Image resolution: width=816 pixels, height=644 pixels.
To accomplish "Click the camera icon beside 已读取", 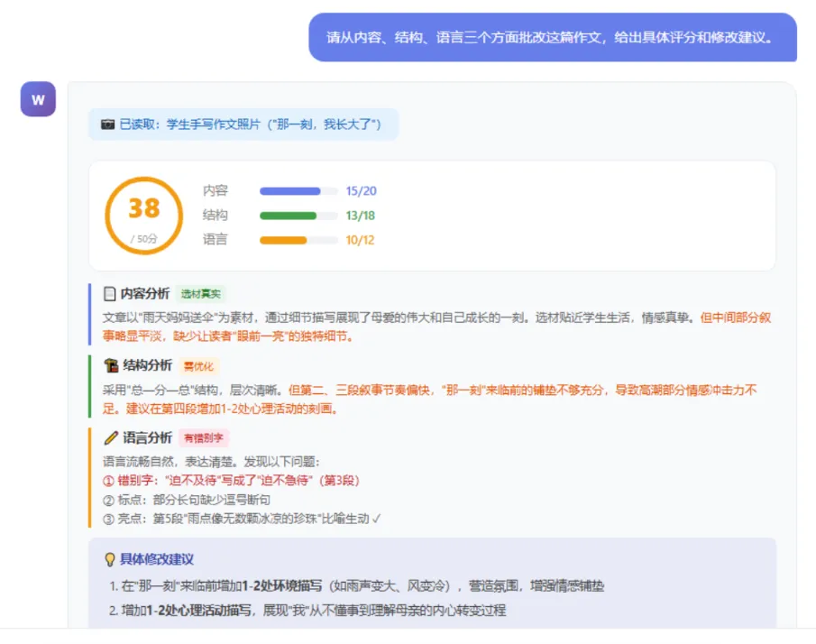I will 107,124.
